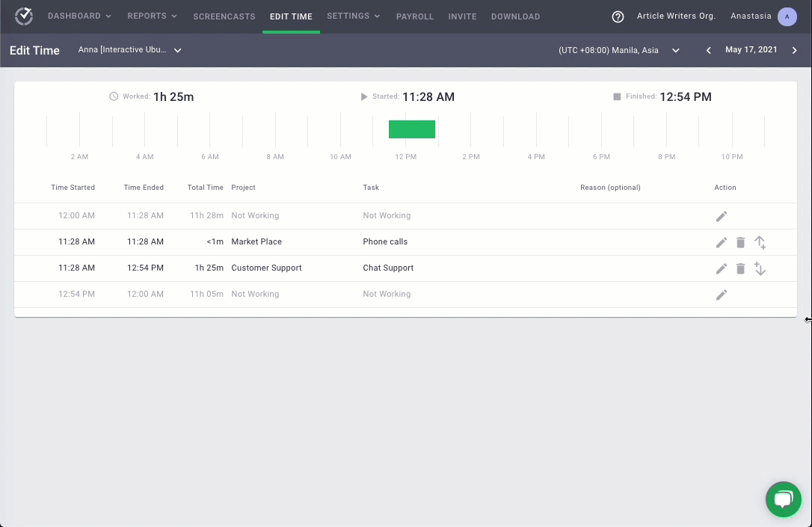812x527 pixels.
Task: Select the Customer Support project cell
Action: click(266, 268)
